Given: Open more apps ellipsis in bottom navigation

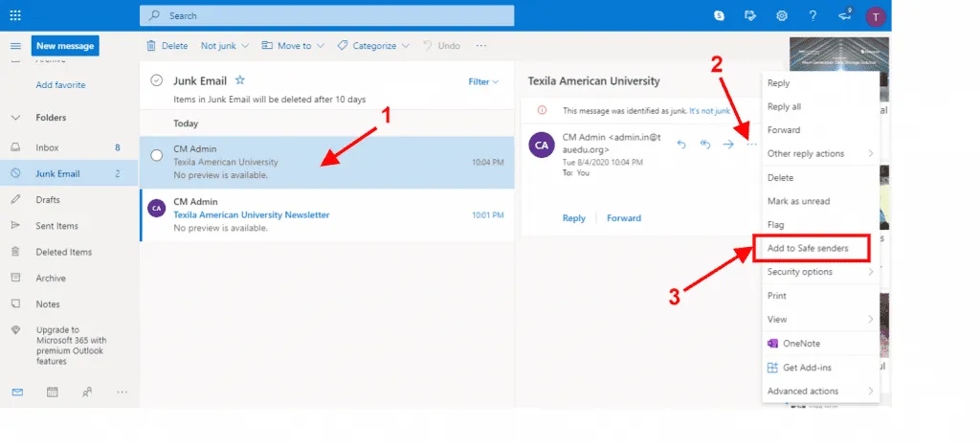Looking at the screenshot, I should click(x=122, y=392).
